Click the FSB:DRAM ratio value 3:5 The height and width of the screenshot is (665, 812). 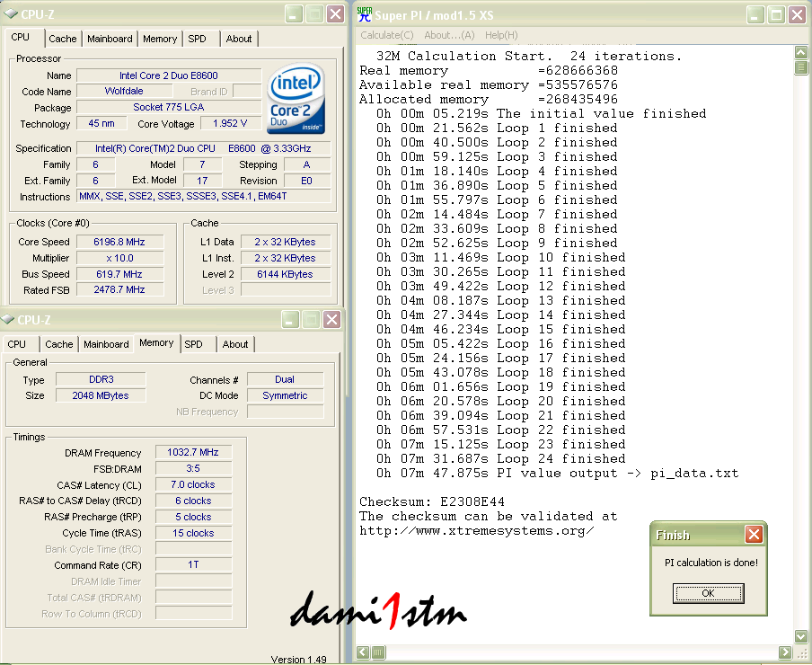point(193,469)
